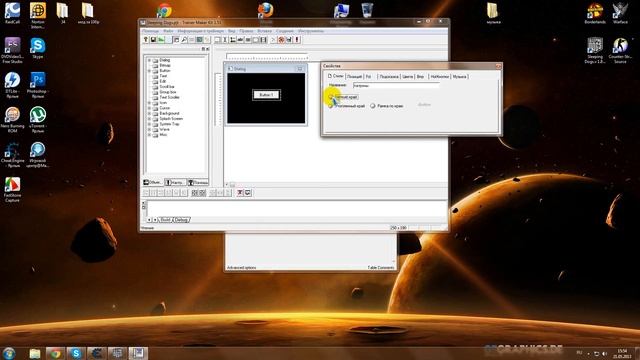The image size is (640, 360).
Task: Click the floppy disk save toolbar icon
Action: coord(153,40)
